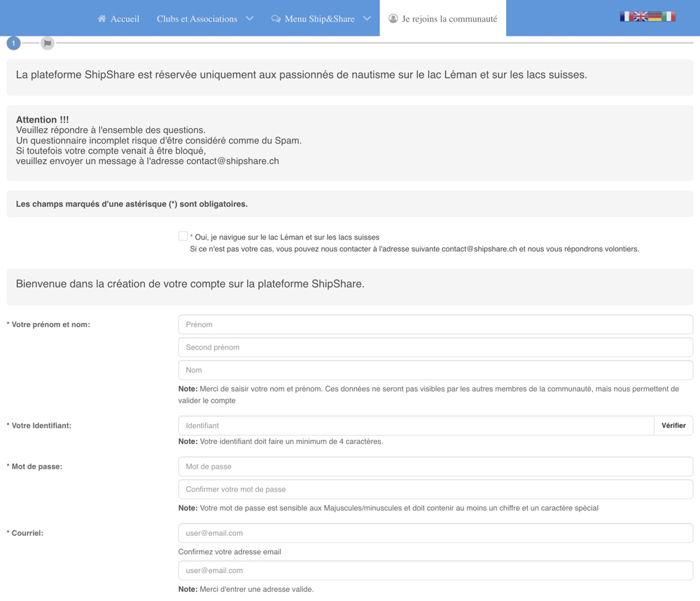This screenshot has height=601, width=700.
Task: Select the Nom text field
Action: tap(435, 370)
